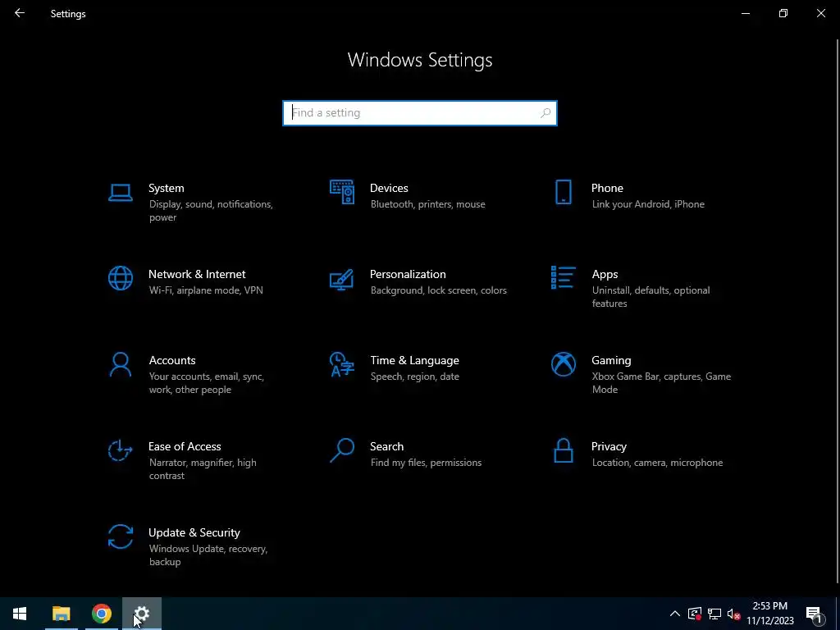Click the Personalization title
Screen dimensions: 840x630
408,274
